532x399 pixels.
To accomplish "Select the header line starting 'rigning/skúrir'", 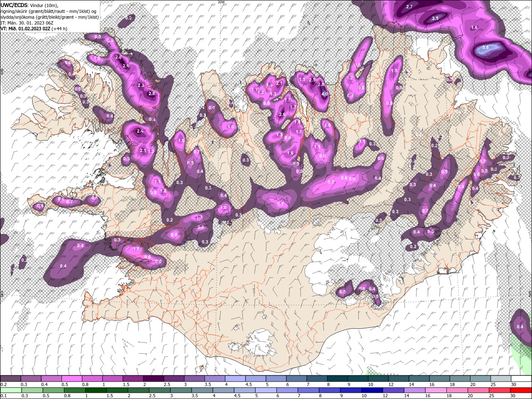I will [x=49, y=11].
